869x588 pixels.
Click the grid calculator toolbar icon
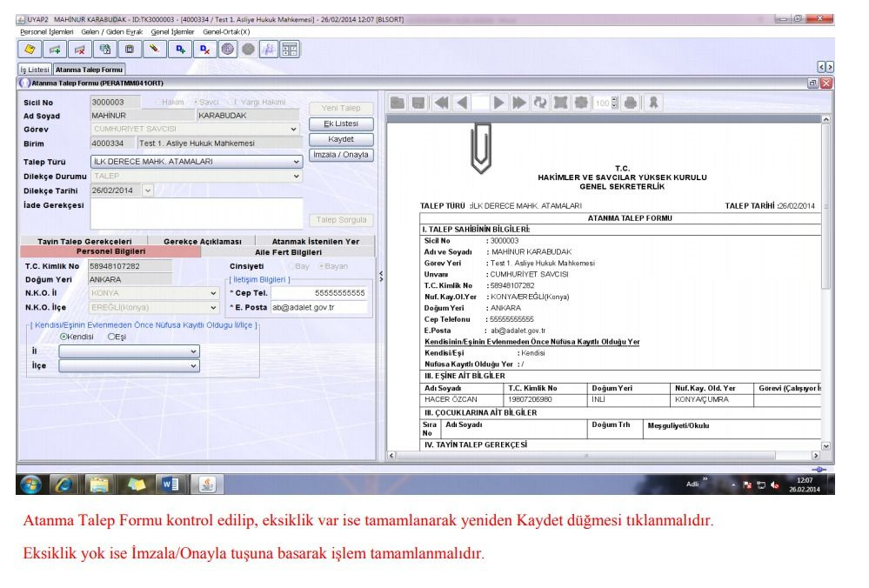click(x=290, y=50)
